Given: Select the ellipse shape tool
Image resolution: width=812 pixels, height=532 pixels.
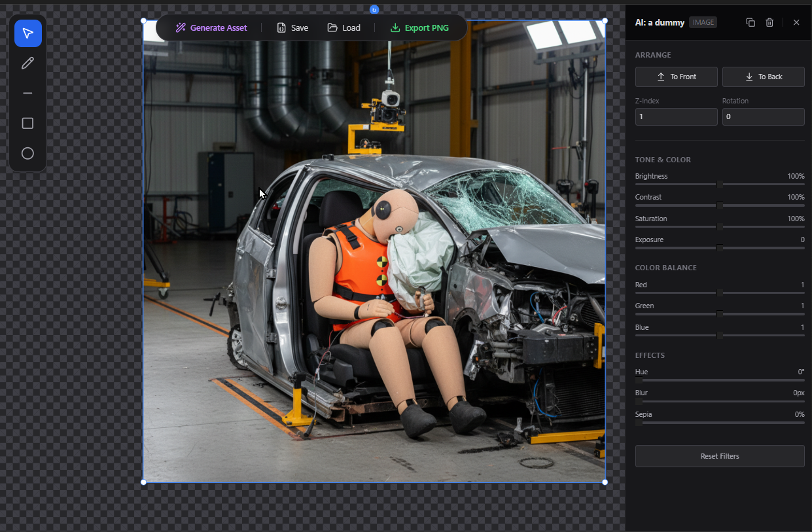Looking at the screenshot, I should [28, 154].
